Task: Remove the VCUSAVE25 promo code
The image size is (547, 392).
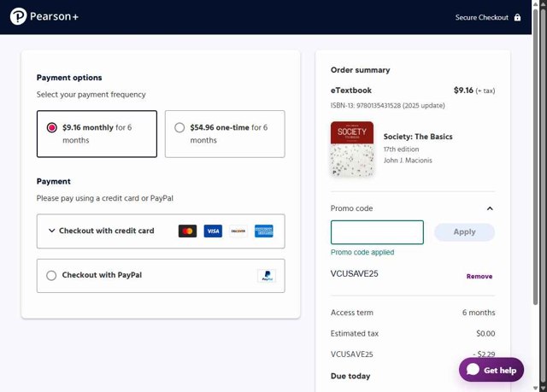Action: pyautogui.click(x=479, y=277)
